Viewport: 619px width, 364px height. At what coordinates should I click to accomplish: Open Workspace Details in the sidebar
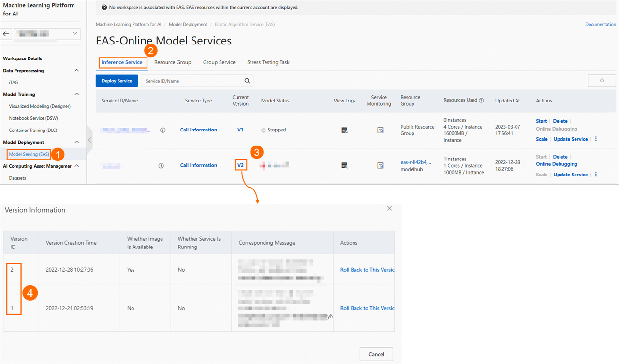point(22,58)
